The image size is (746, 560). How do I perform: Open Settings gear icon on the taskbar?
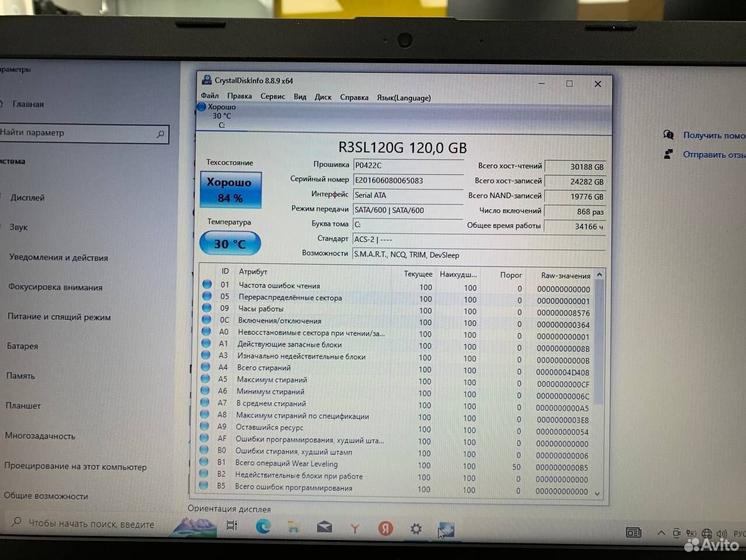(416, 529)
